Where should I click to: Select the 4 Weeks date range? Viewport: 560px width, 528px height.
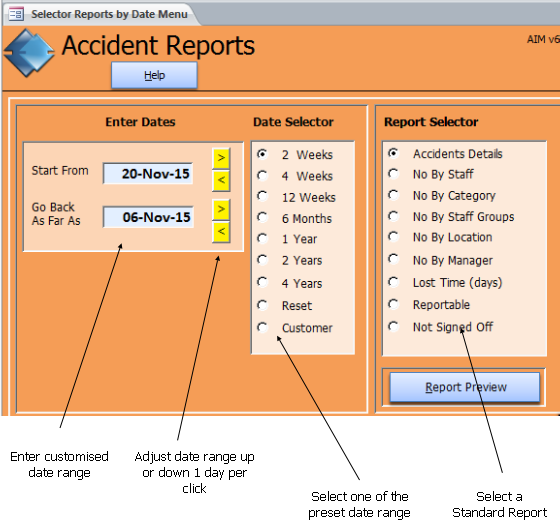295,176
